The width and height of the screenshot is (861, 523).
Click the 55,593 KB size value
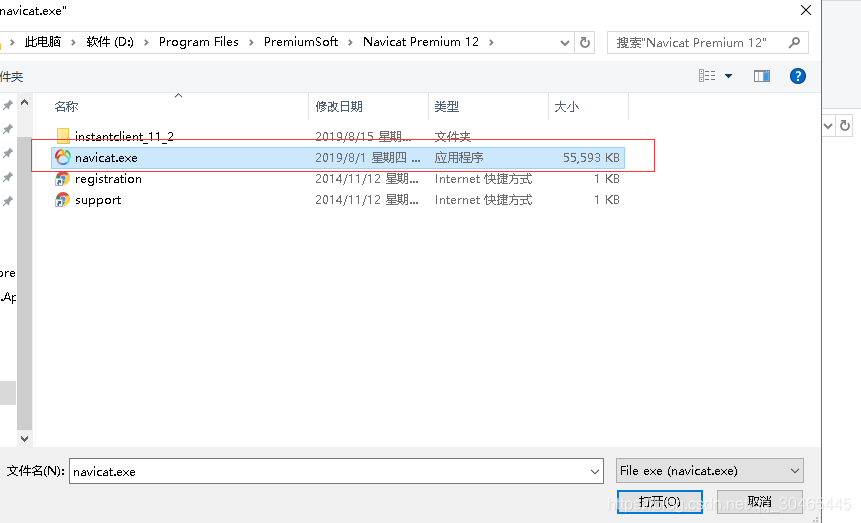pyautogui.click(x=591, y=158)
